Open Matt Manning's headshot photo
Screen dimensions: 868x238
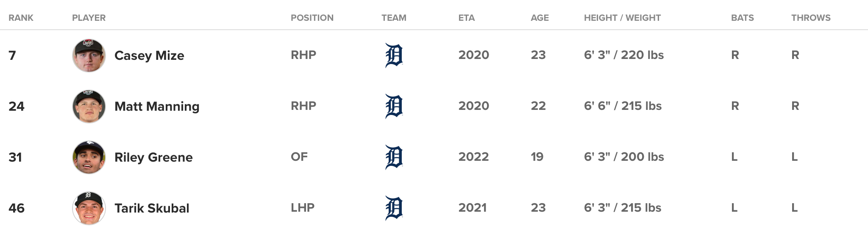(89, 106)
